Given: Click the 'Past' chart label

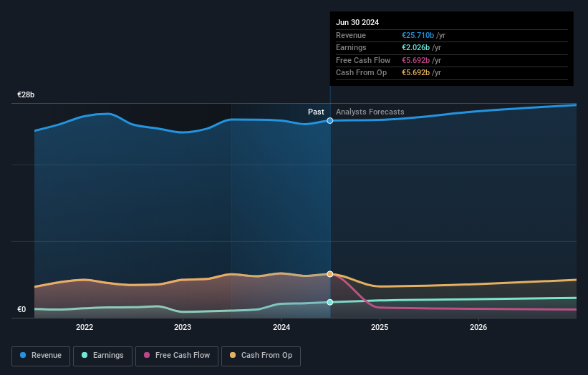Looking at the screenshot, I should point(316,112).
